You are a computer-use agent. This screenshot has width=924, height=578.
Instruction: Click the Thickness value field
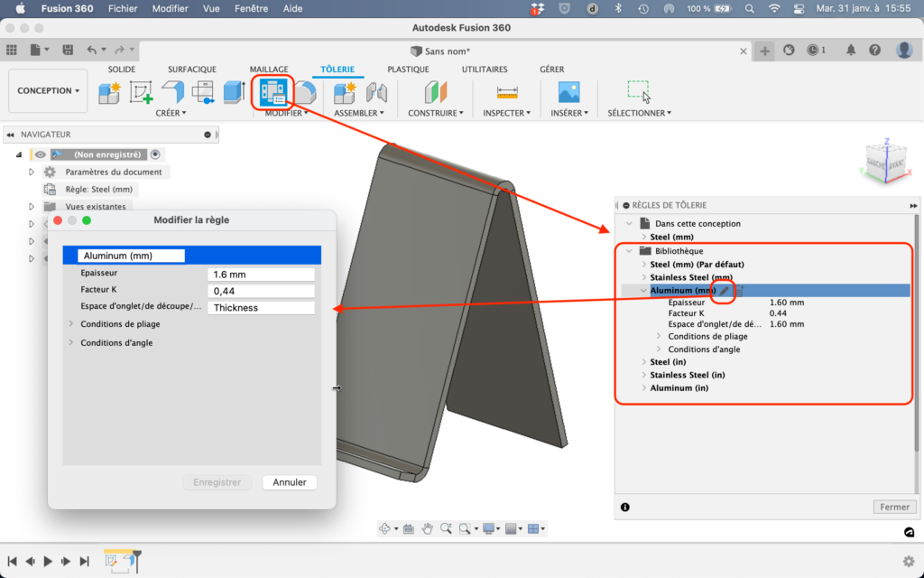(261, 307)
